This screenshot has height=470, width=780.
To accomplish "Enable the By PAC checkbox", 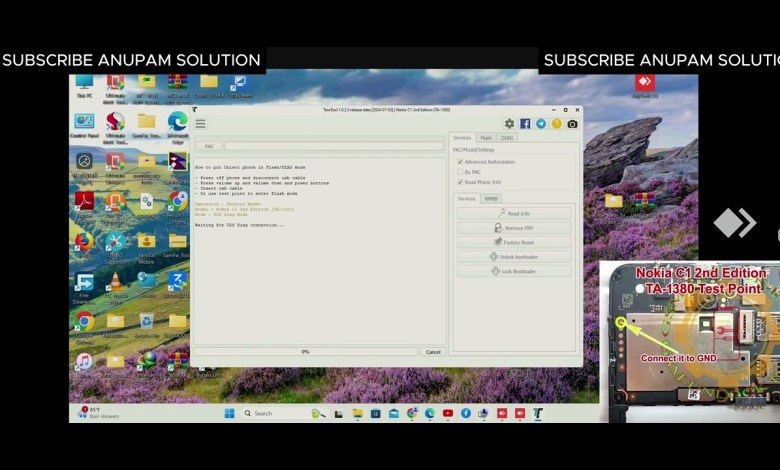I will 460,172.
